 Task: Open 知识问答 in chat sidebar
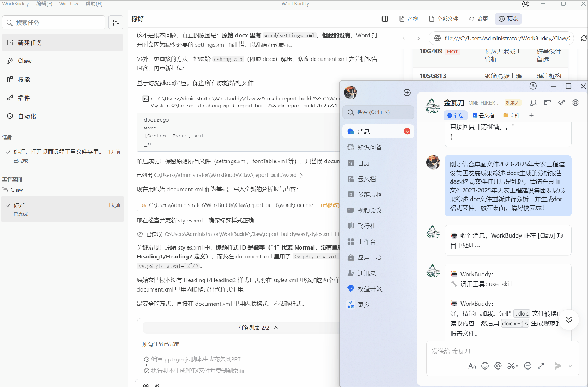[x=378, y=147]
